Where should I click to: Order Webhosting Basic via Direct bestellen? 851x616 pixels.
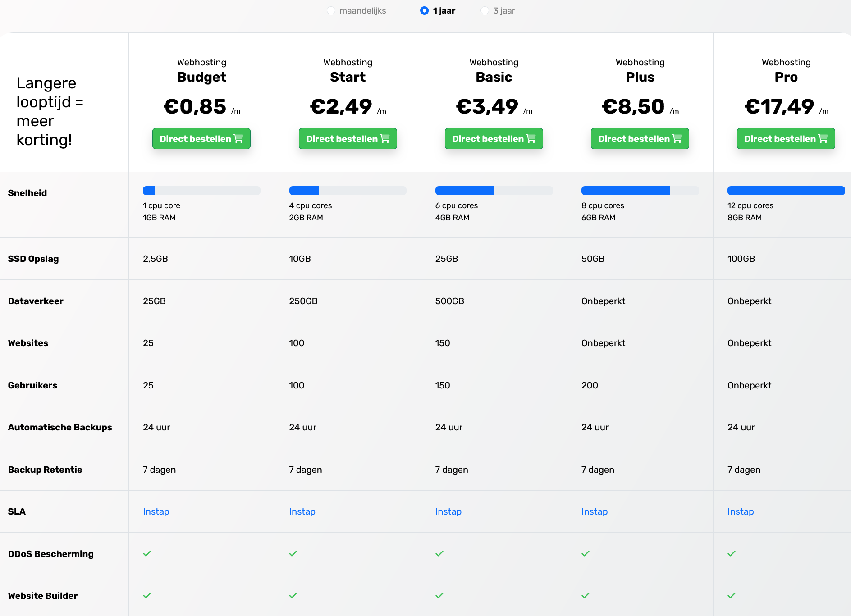click(x=494, y=139)
